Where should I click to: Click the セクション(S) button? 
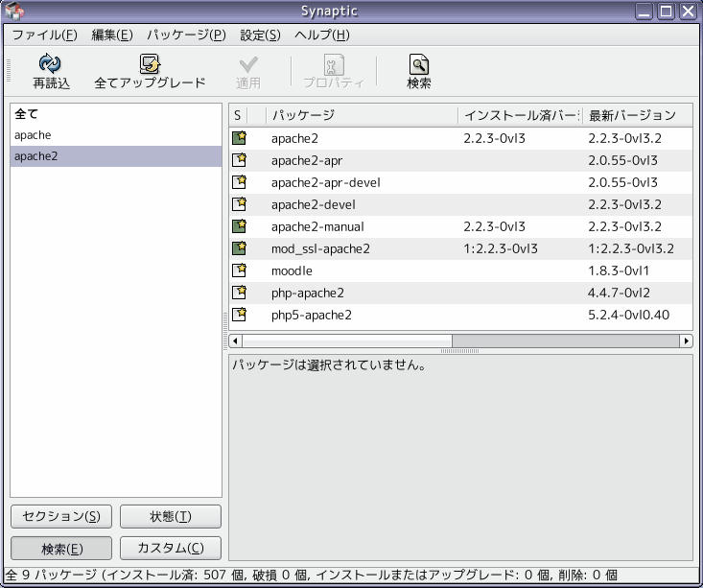61,517
